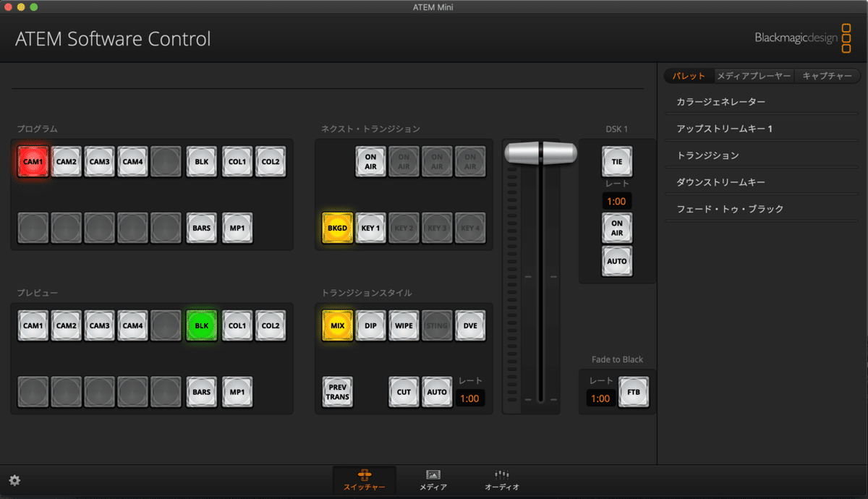Click the FTB fade to black button
Image resolution: width=868 pixels, height=499 pixels.
click(x=634, y=391)
